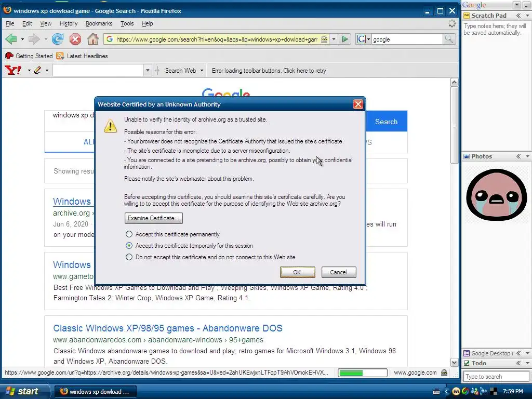Click the green Go arrow beside the address bar
This screenshot has width=532, height=399.
coord(345,39)
